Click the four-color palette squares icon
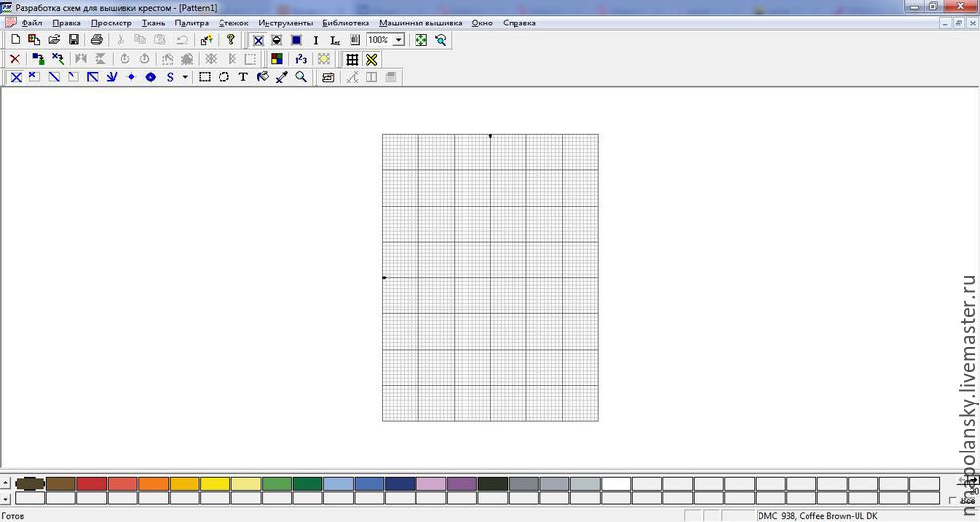Image resolution: width=980 pixels, height=522 pixels. [277, 59]
